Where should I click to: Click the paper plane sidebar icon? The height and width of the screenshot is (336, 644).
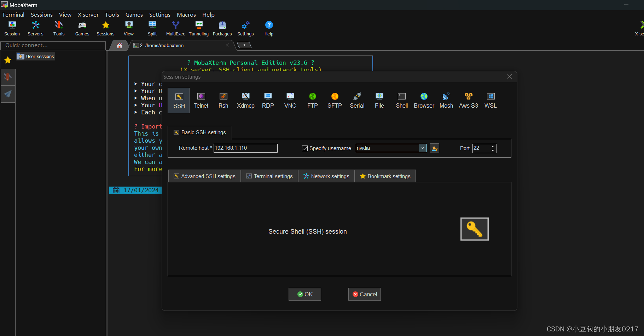pos(8,94)
